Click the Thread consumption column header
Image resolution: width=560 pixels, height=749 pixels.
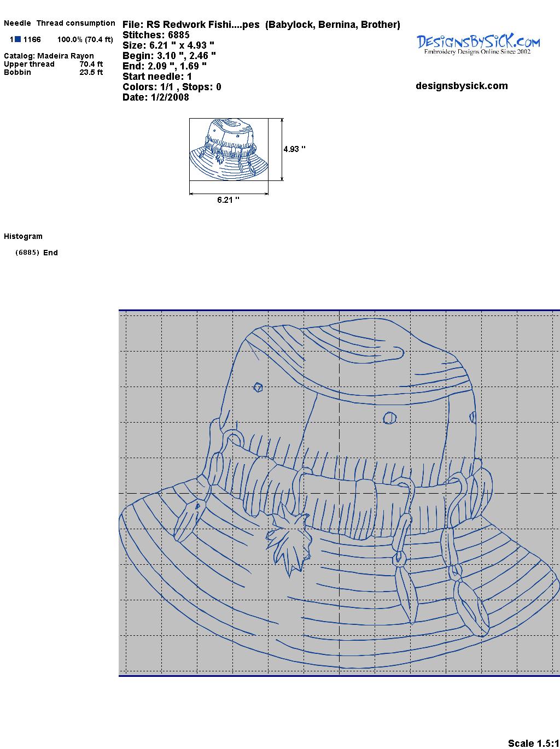coord(75,23)
